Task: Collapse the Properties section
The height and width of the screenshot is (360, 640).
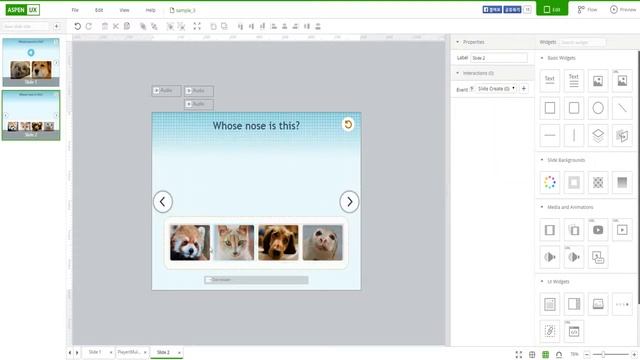Action: [x=458, y=42]
